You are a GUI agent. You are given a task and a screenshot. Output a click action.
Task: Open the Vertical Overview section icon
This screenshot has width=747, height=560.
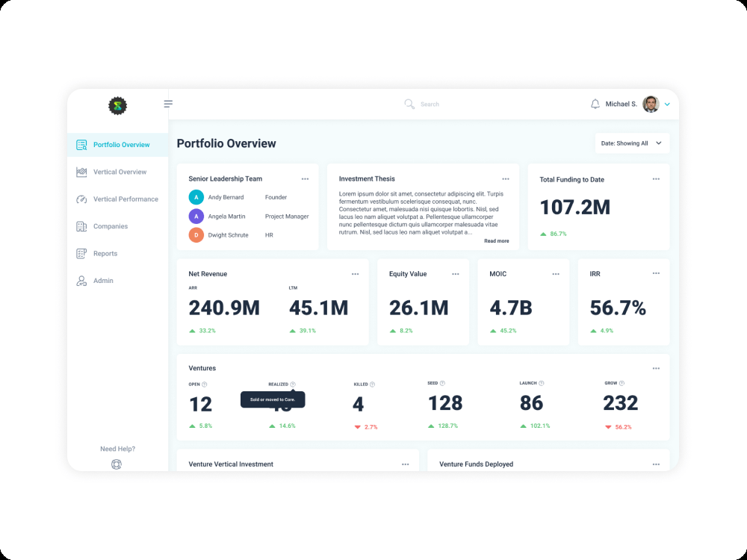coord(81,172)
